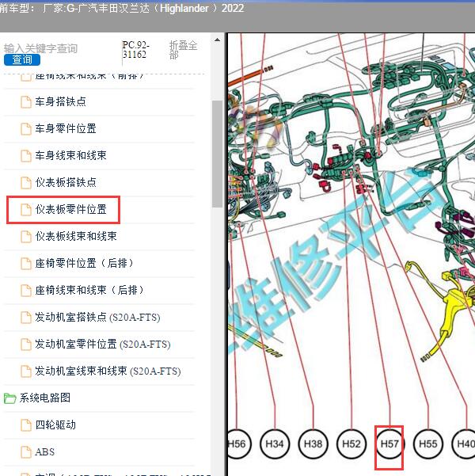Click the document icon beside 座椅线束和线束（后排）

click(x=26, y=291)
